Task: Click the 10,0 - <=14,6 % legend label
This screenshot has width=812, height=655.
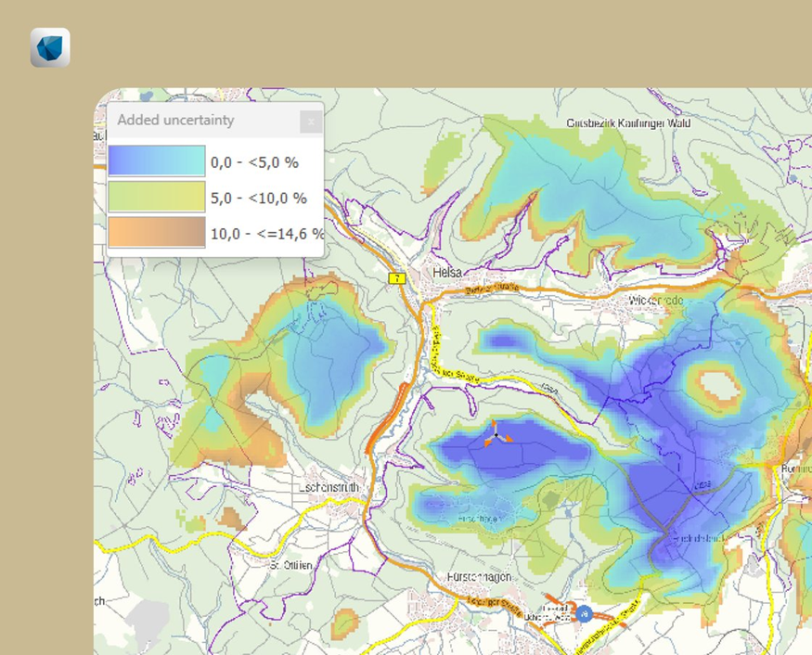Action: (x=266, y=234)
